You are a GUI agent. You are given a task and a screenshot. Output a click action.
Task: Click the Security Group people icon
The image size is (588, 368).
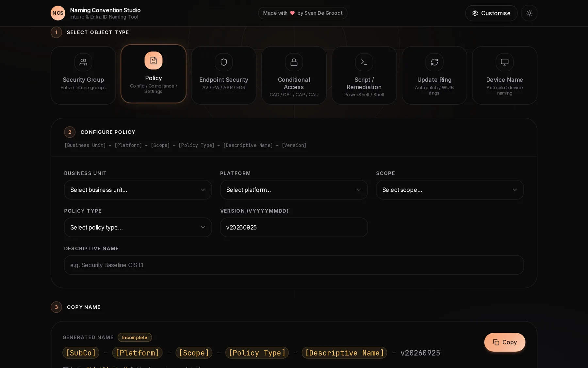pyautogui.click(x=83, y=62)
